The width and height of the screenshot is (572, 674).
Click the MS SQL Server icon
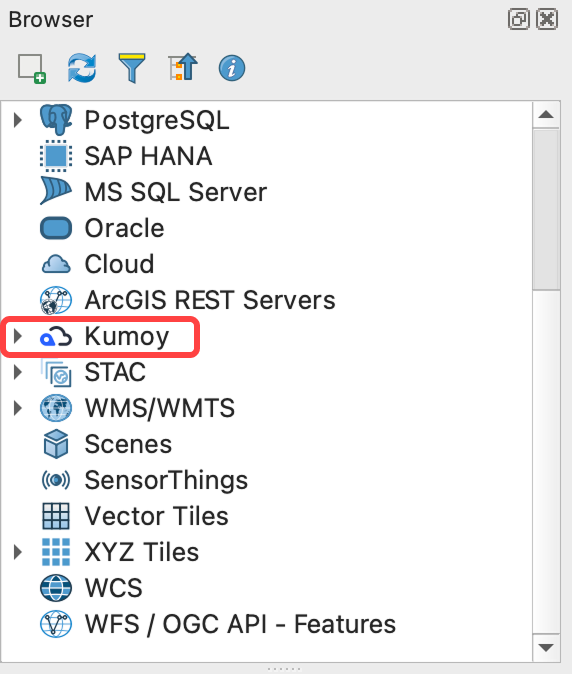coord(56,191)
